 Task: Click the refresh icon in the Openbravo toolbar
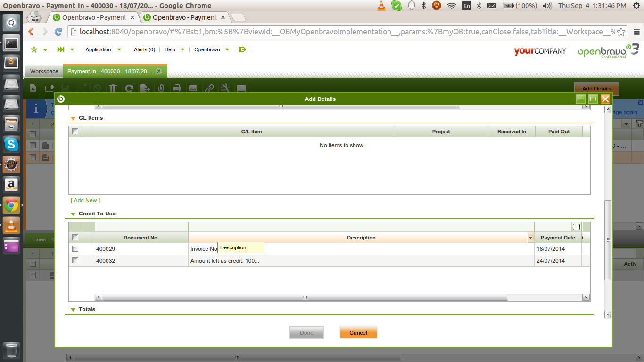(129, 88)
